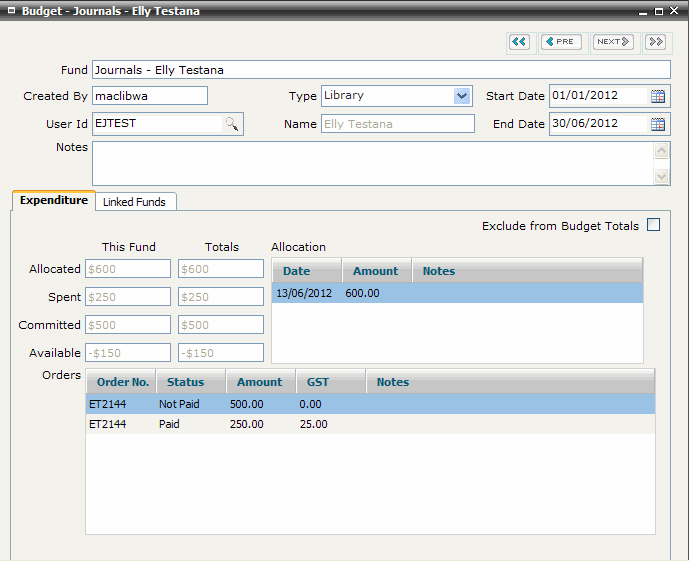Screen dimensions: 689x562
Task: Jump to the first record arrow button
Action: (518, 42)
